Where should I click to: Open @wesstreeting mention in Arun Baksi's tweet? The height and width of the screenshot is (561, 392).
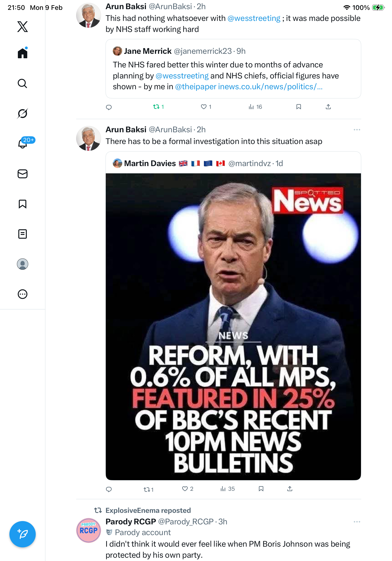pyautogui.click(x=254, y=18)
